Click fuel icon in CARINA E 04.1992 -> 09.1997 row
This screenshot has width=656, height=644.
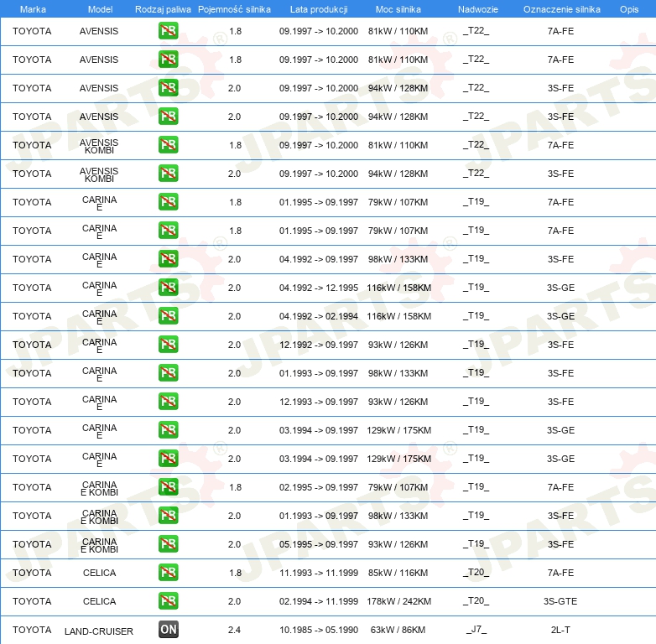pyautogui.click(x=168, y=258)
